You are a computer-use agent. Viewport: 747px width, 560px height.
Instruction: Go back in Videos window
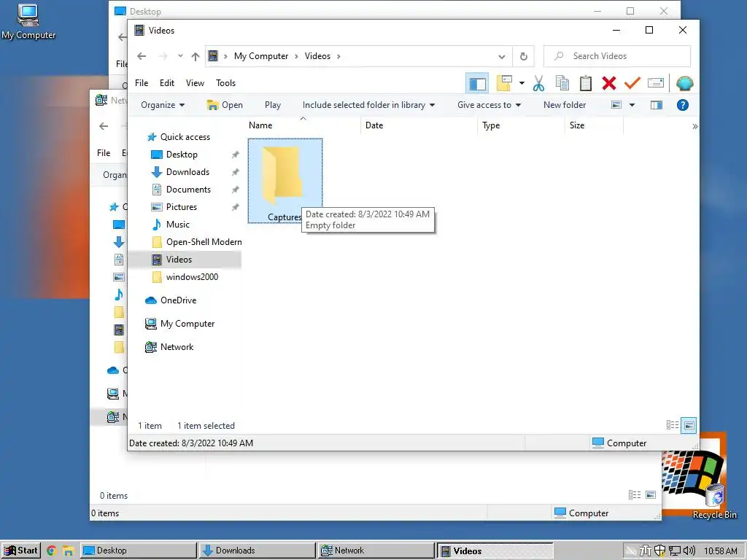142,56
